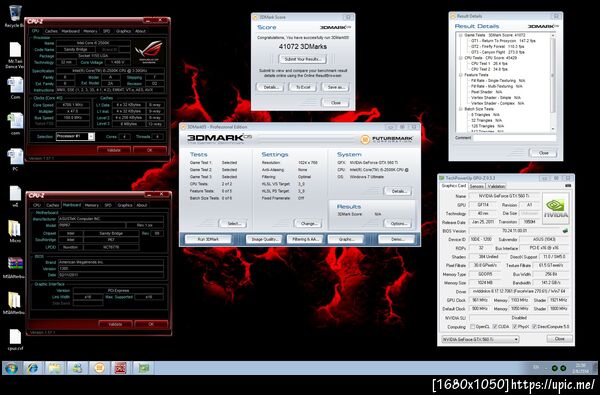Enable the OpenCL checkbox in GPU-Z
Screen dimensions: 600x395
pyautogui.click(x=472, y=327)
